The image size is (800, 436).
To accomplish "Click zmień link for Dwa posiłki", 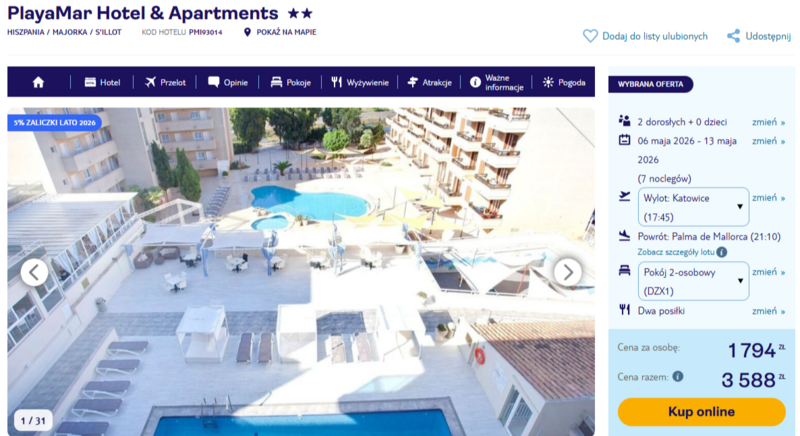I will [768, 311].
